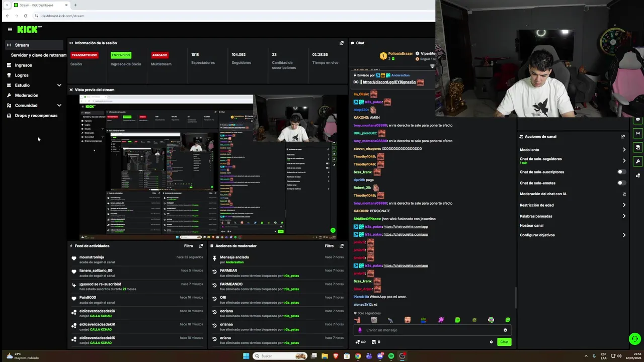Pop out the Feed de actividades panel

click(x=201, y=246)
